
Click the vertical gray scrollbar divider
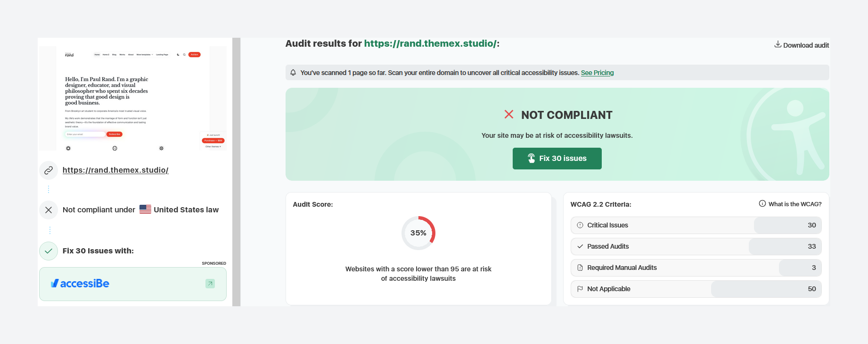(x=237, y=172)
